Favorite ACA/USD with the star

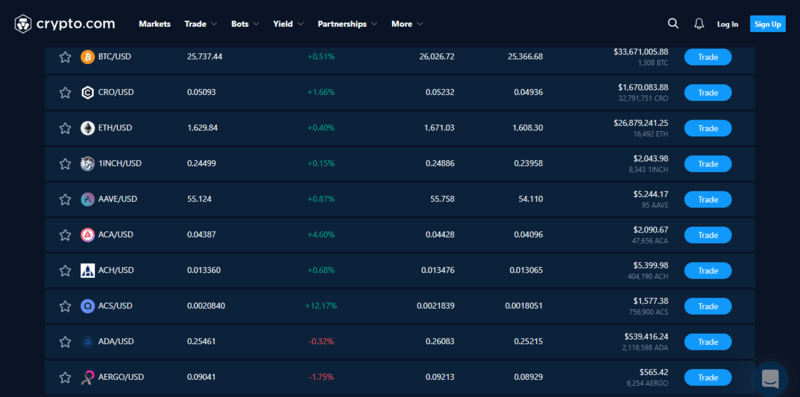65,235
